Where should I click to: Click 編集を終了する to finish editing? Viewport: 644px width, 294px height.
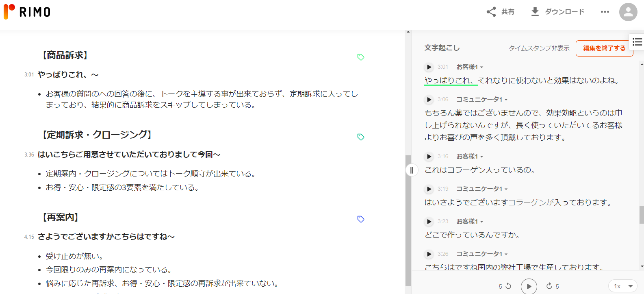[604, 48]
